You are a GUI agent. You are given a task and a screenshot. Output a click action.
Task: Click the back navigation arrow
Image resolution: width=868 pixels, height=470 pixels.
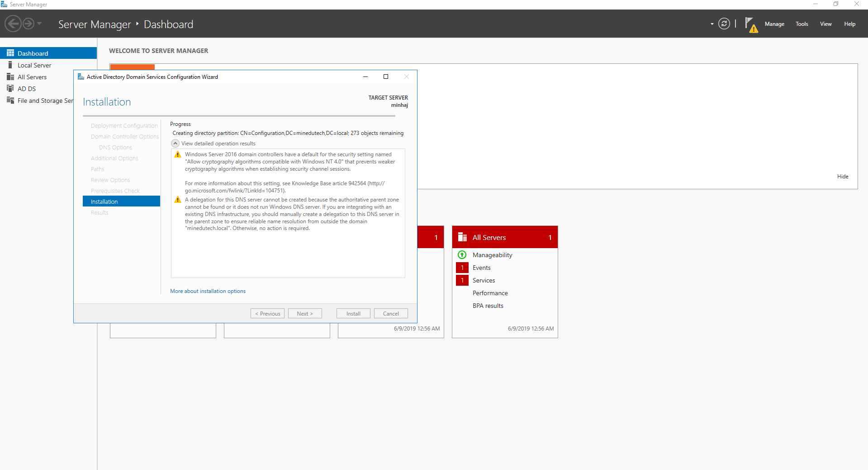[13, 24]
